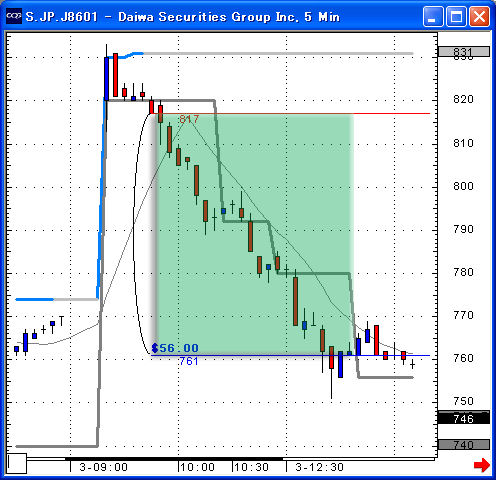Click the 3-09:00 time axis label
The width and height of the screenshot is (496, 480).
pos(103,467)
